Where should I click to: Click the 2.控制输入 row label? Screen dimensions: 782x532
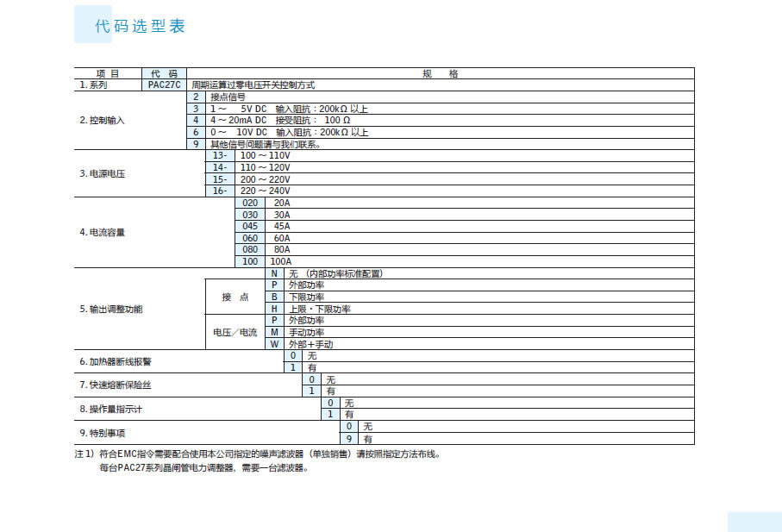[102, 120]
